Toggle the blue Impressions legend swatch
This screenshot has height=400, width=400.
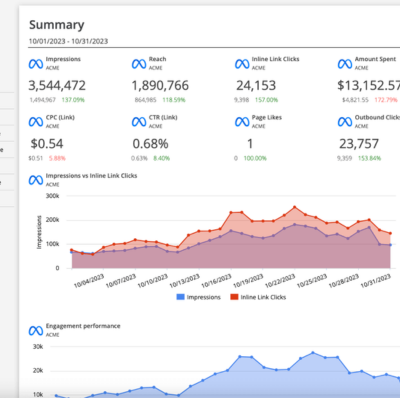pos(180,297)
